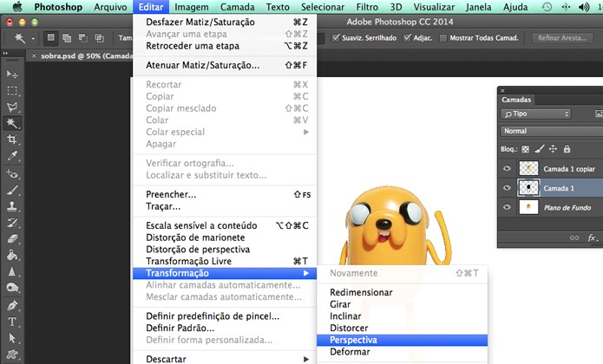Image resolution: width=603 pixels, height=364 pixels.
Task: Select the History Brush tool
Action: tap(12, 223)
